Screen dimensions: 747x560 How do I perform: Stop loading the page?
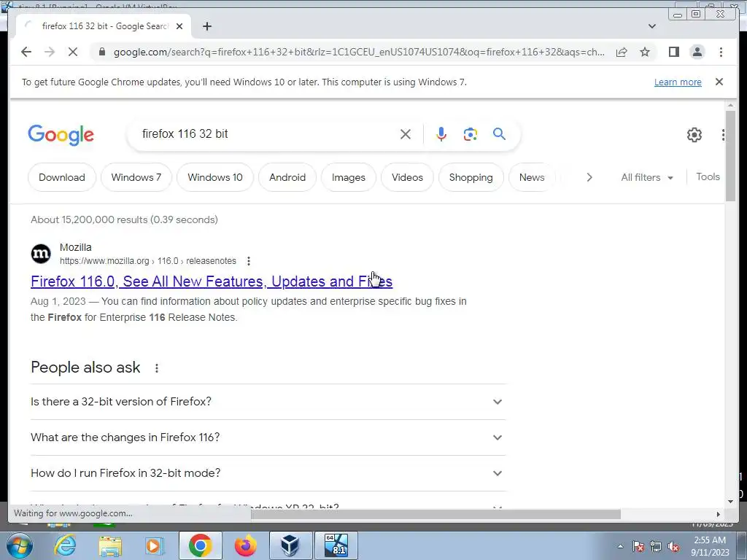point(73,52)
